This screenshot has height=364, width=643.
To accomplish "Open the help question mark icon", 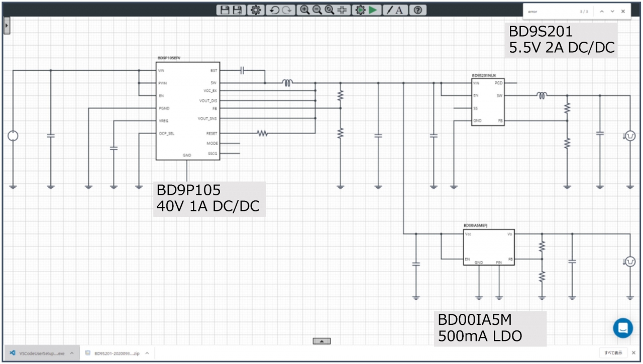I will coord(417,10).
